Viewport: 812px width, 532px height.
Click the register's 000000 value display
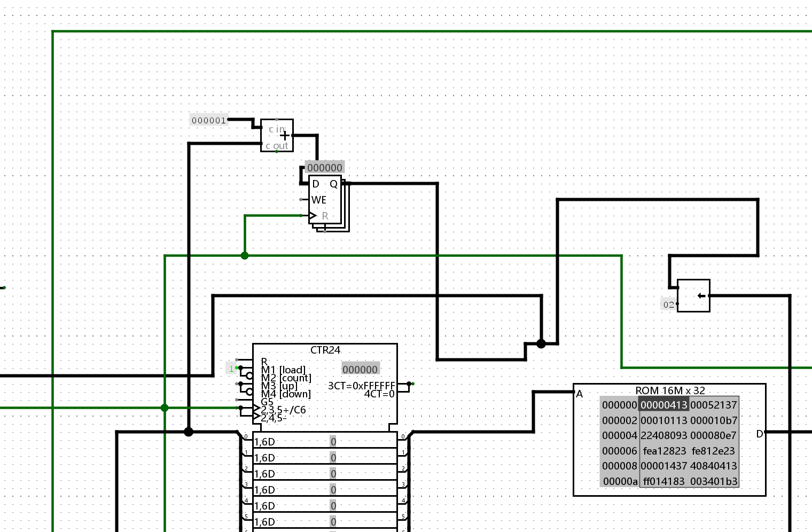click(325, 168)
